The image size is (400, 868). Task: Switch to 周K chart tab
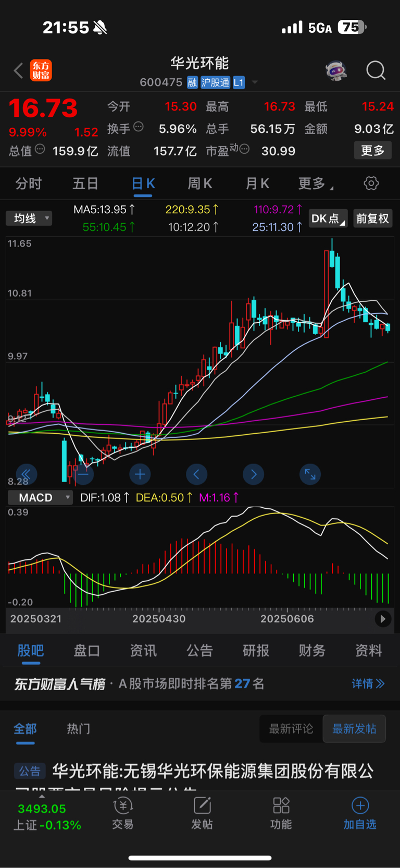200,184
